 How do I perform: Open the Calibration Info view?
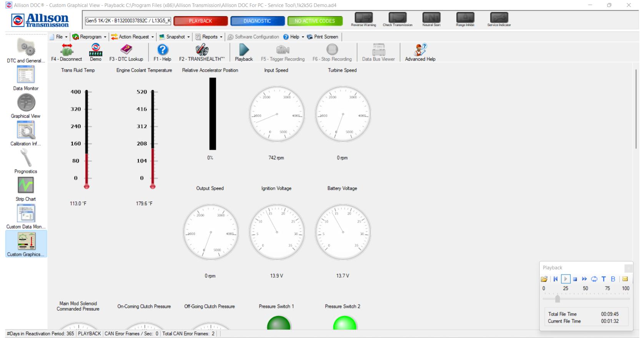[x=26, y=133]
